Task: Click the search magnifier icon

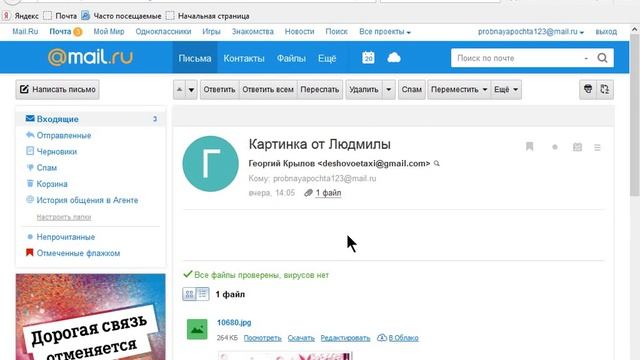Action: click(602, 58)
